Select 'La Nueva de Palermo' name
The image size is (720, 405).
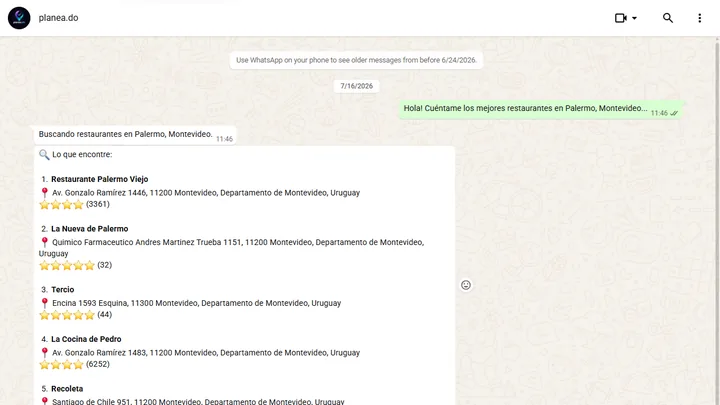(90, 229)
